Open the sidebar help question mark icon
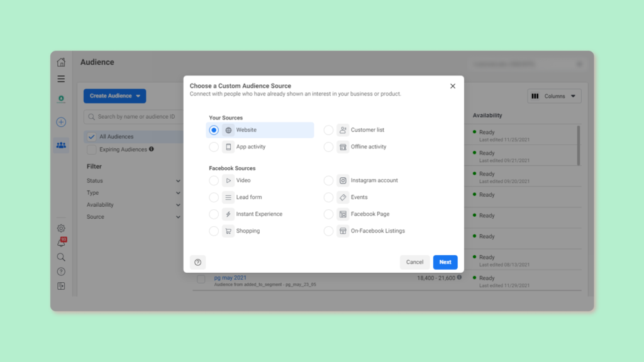The width and height of the screenshot is (644, 362). pyautogui.click(x=61, y=271)
